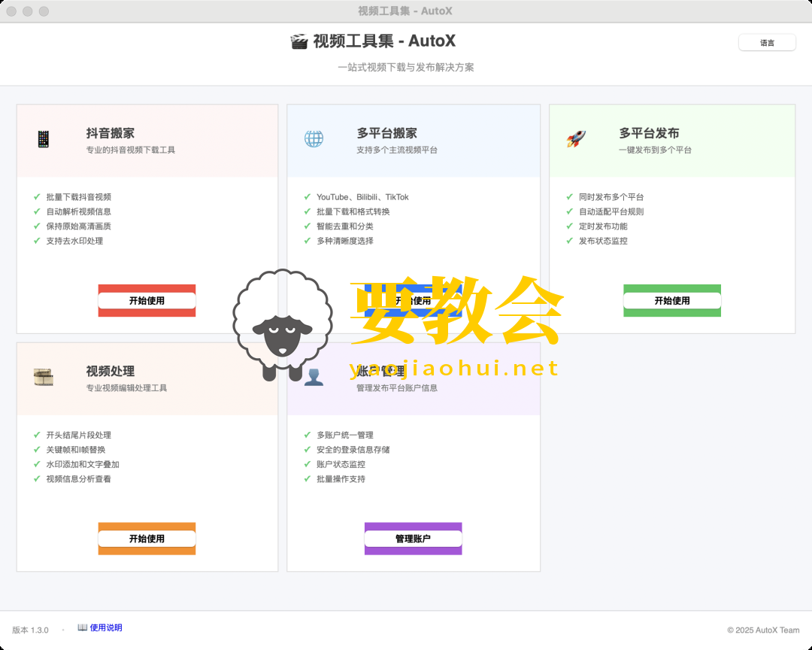Click the 支持去水印处理 feature line
Viewport: 812px width, 650px height.
(x=74, y=241)
